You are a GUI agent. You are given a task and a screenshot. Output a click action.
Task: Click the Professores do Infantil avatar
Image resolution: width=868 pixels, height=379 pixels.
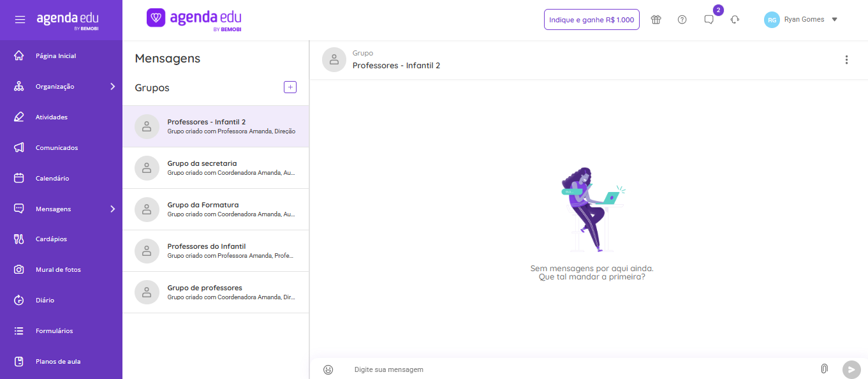(x=147, y=251)
